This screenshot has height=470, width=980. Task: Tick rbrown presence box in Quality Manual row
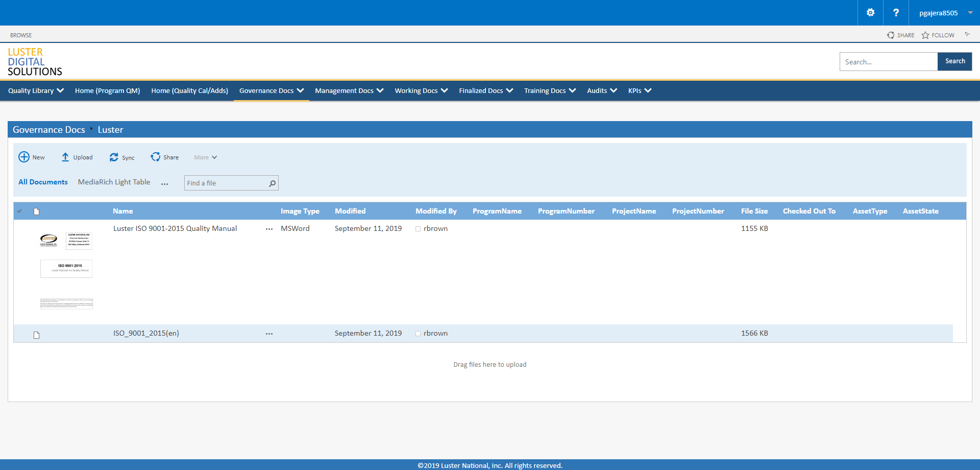pyautogui.click(x=418, y=229)
